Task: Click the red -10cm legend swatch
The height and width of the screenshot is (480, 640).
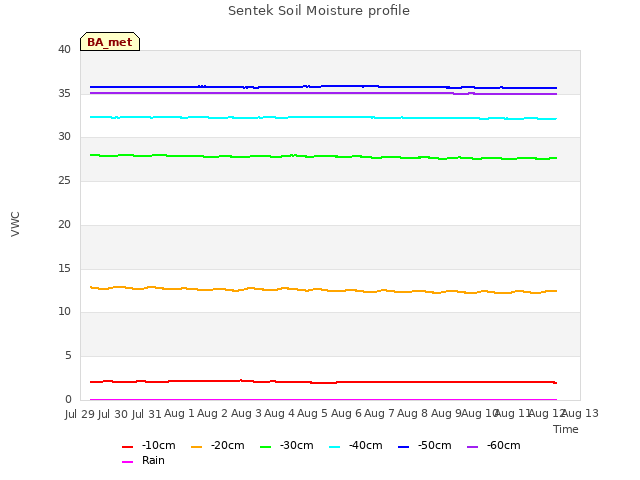Action: coord(128,447)
